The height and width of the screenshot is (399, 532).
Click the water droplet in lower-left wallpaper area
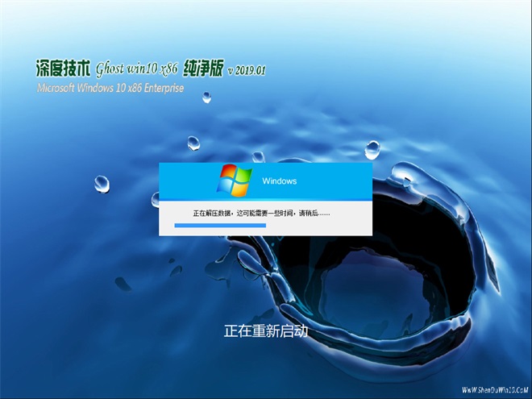[122, 283]
